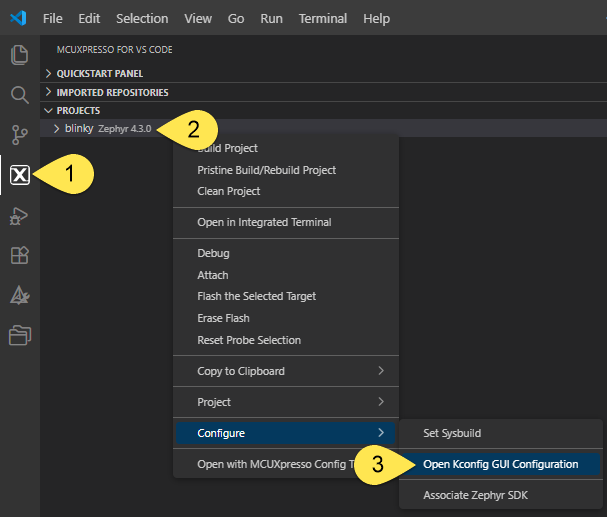Open the project folders icon in activity bar
Viewport: 607px width, 517px height.
19,335
